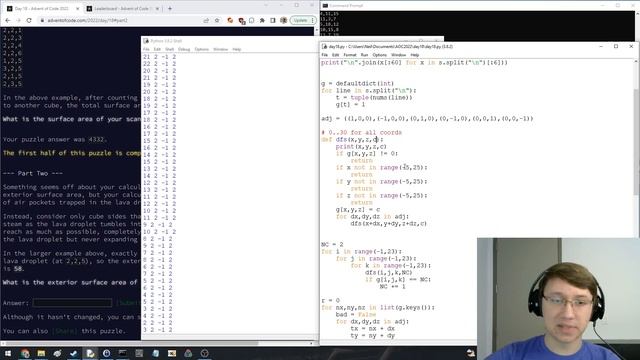Click the site lock icon in address bar

(x=42, y=20)
